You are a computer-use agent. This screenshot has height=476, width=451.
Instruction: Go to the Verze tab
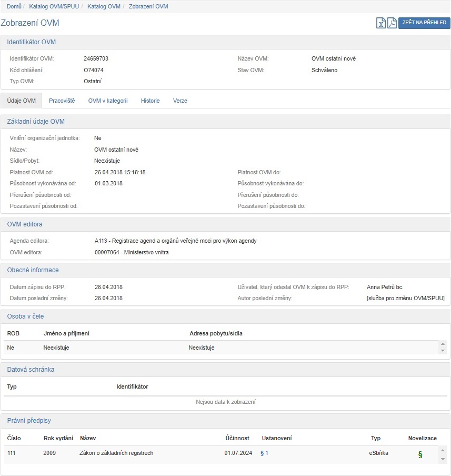(x=180, y=101)
